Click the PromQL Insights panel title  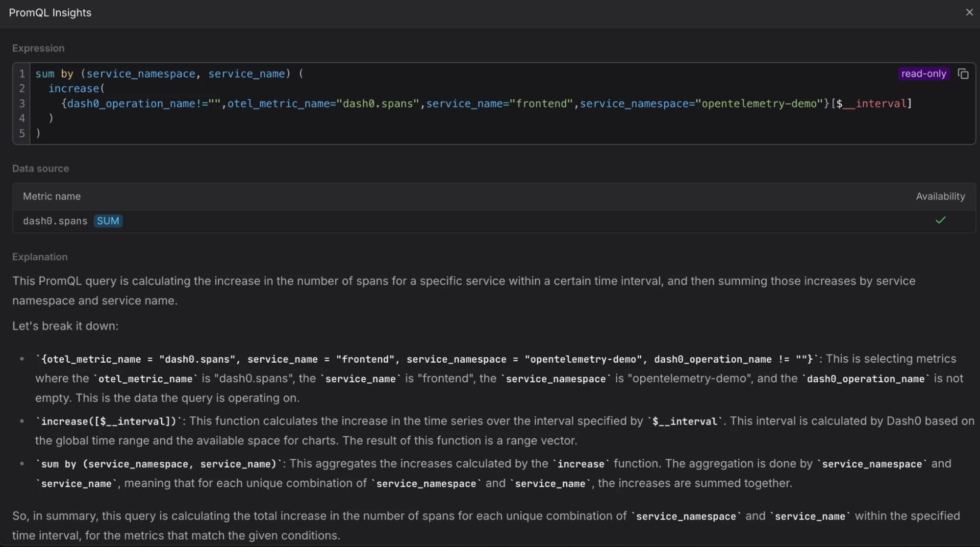click(50, 13)
